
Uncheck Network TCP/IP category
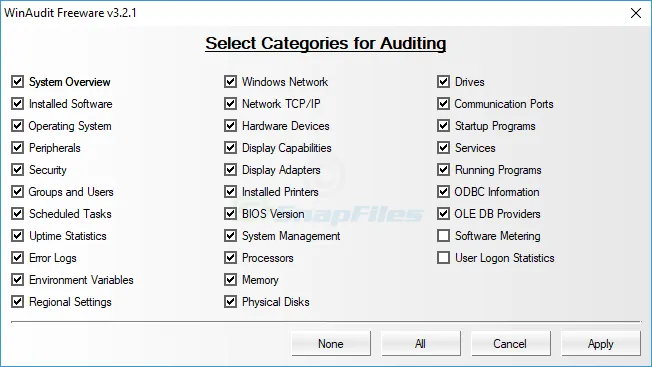230,103
